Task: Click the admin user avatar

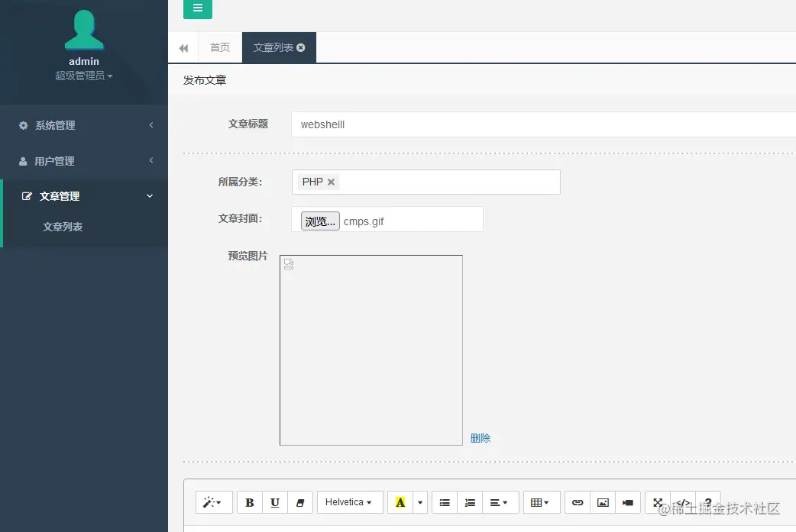Action: [x=84, y=30]
